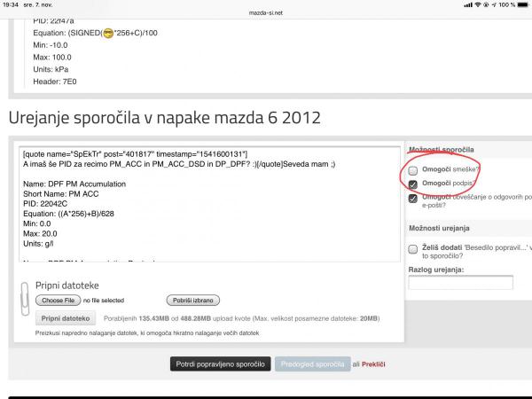Tap the 19:34 clock in status bar
The width and height of the screenshot is (532, 399).
coord(10,4)
